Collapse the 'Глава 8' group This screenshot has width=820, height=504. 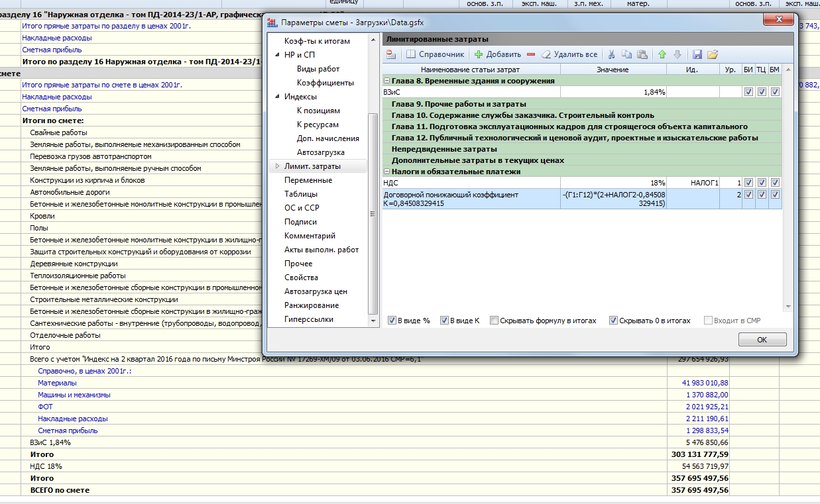tap(386, 81)
